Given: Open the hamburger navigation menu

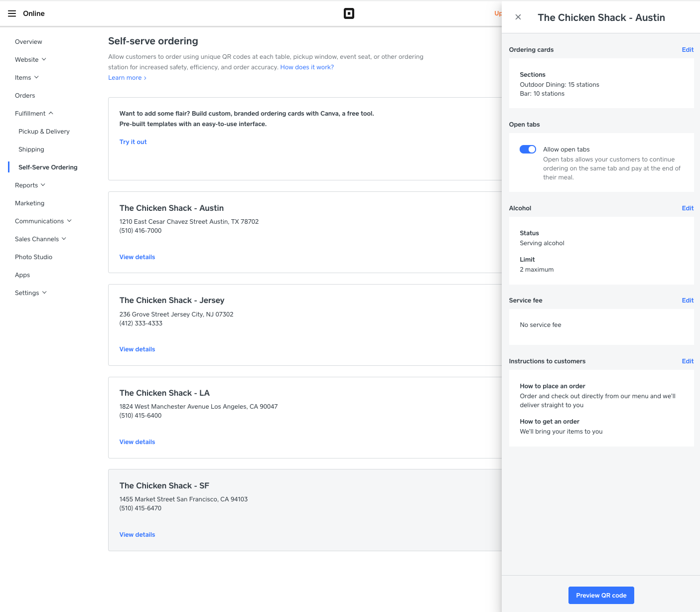Looking at the screenshot, I should tap(12, 13).
